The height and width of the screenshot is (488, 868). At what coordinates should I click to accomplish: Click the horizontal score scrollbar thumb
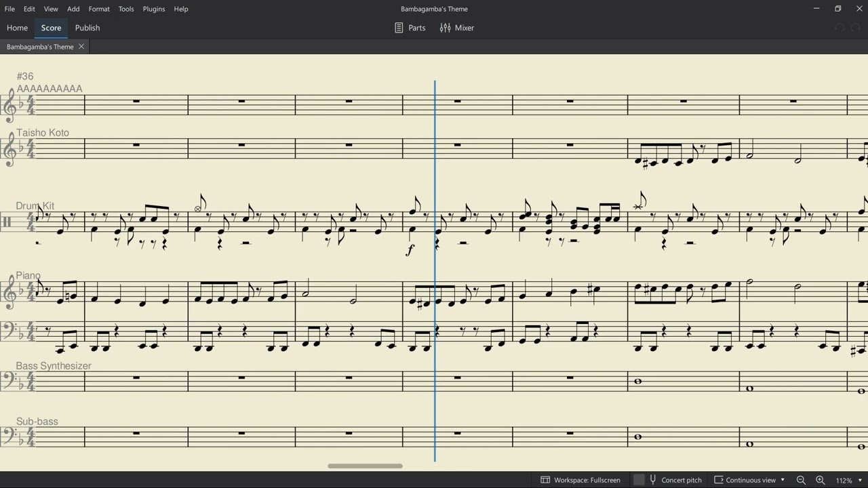pyautogui.click(x=365, y=466)
